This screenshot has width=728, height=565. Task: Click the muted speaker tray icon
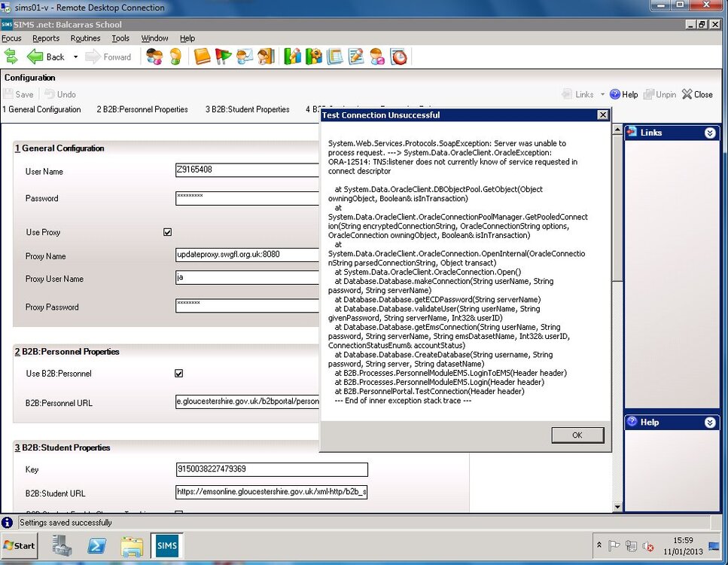pos(648,546)
